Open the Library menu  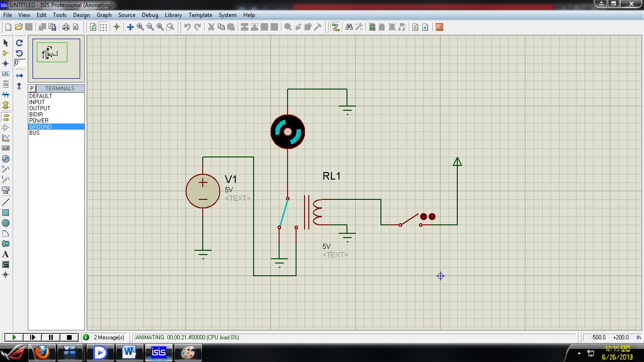(173, 15)
